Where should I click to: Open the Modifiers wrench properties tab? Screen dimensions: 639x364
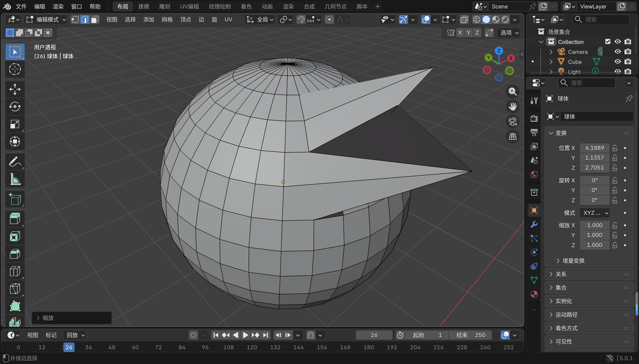click(x=534, y=224)
